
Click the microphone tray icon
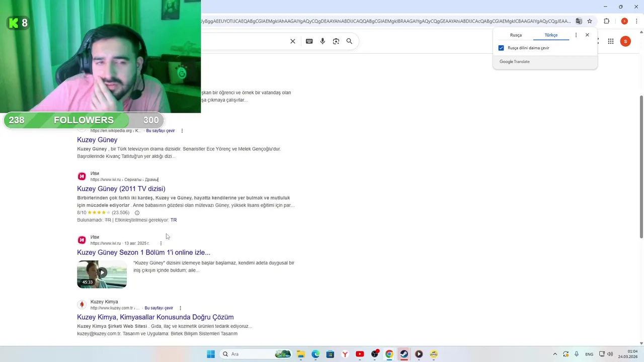[577, 354]
